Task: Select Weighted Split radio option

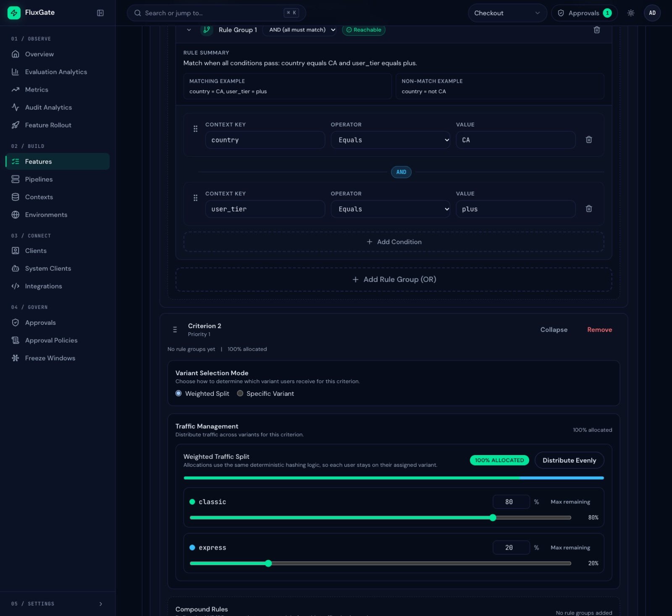Action: click(x=178, y=393)
